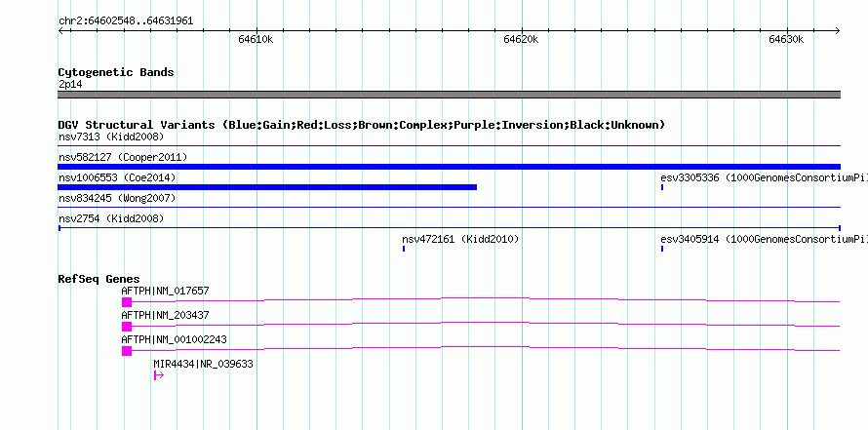The image size is (868, 430).
Task: Click the gray 2p14 cytogenetic band bar
Action: click(x=449, y=95)
